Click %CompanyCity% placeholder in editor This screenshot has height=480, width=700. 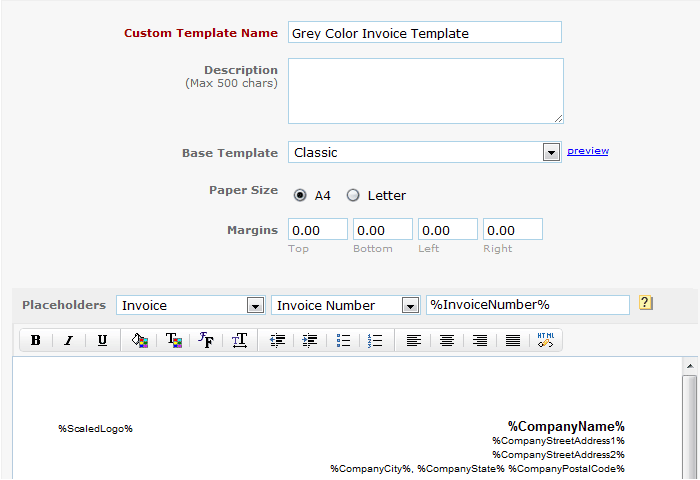pyautogui.click(x=371, y=469)
